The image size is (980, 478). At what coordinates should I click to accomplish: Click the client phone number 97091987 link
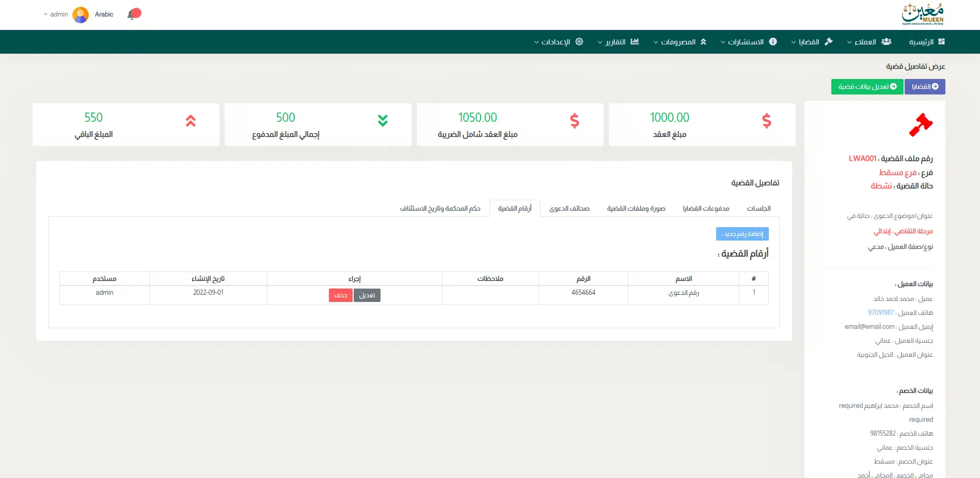880,313
